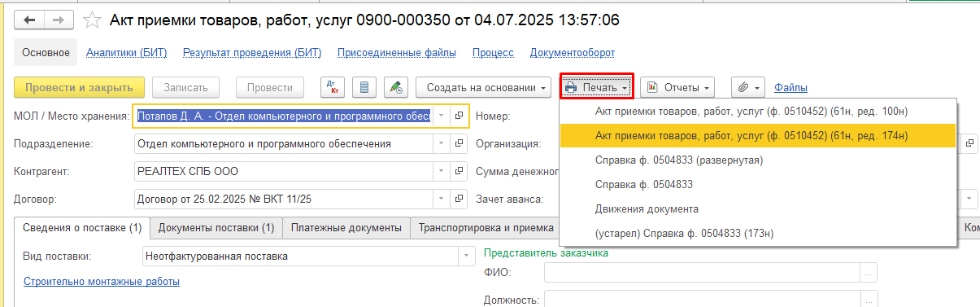Click the Файлы link
Image resolution: width=980 pixels, height=307 pixels.
click(x=791, y=87)
